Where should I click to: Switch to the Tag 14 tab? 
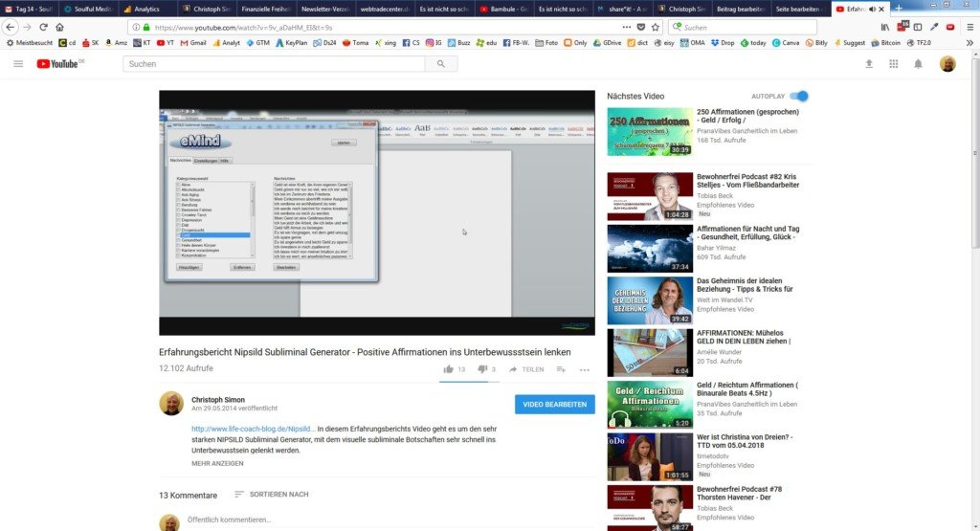click(29, 9)
